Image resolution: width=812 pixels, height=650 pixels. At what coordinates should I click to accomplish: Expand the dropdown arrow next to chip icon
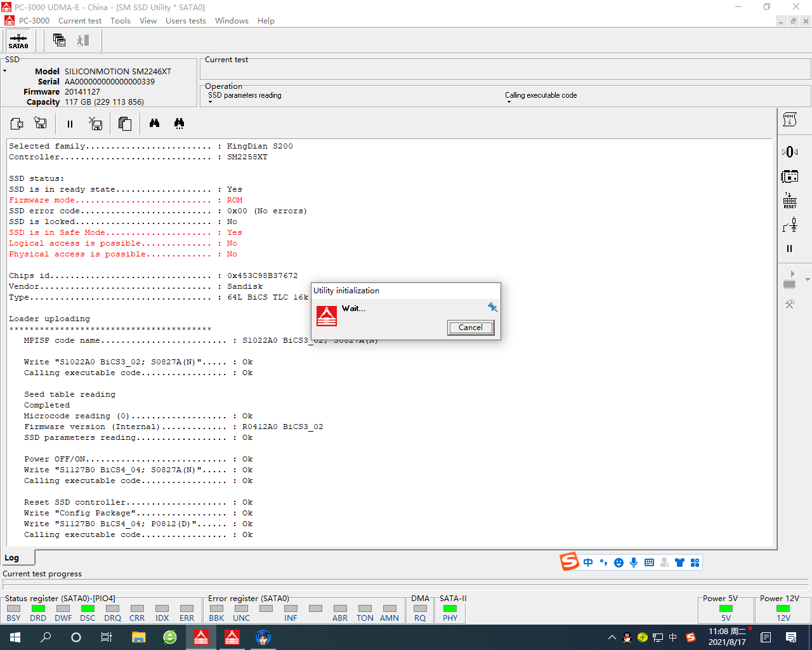[808, 279]
